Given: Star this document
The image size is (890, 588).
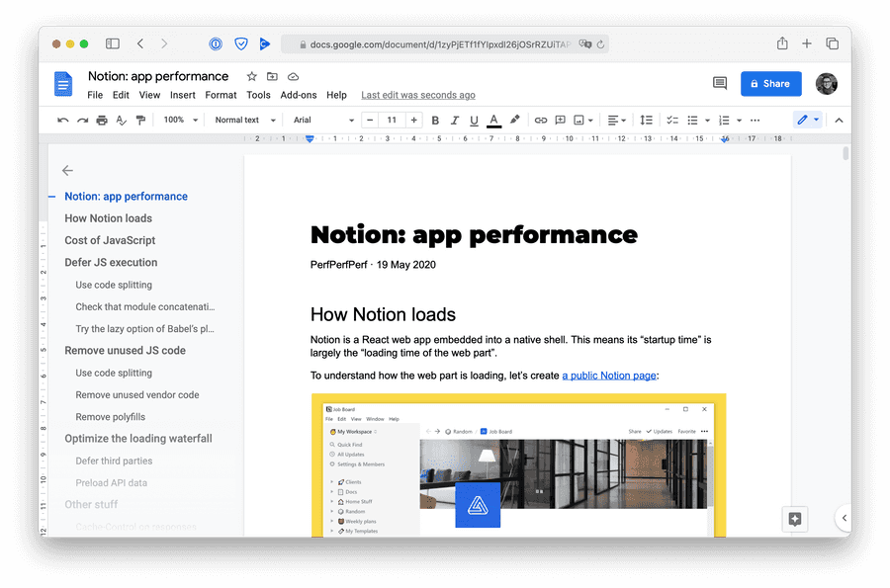Looking at the screenshot, I should point(251,76).
